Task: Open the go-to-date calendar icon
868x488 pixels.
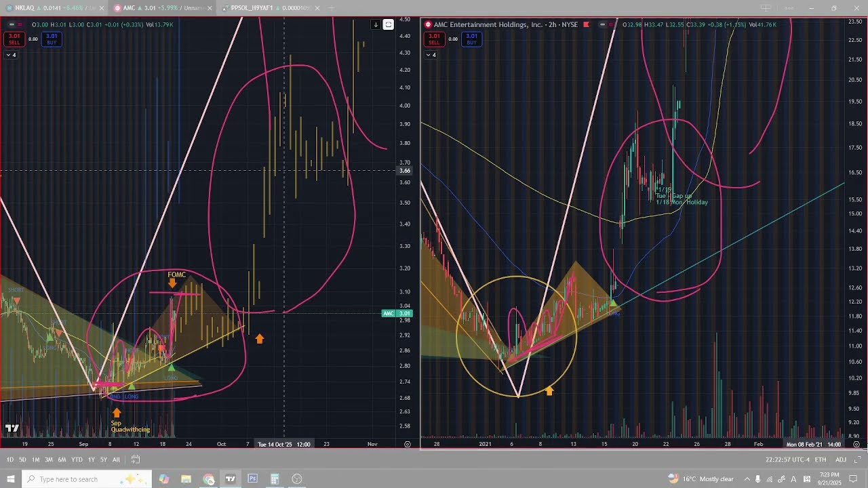Action: click(x=135, y=460)
